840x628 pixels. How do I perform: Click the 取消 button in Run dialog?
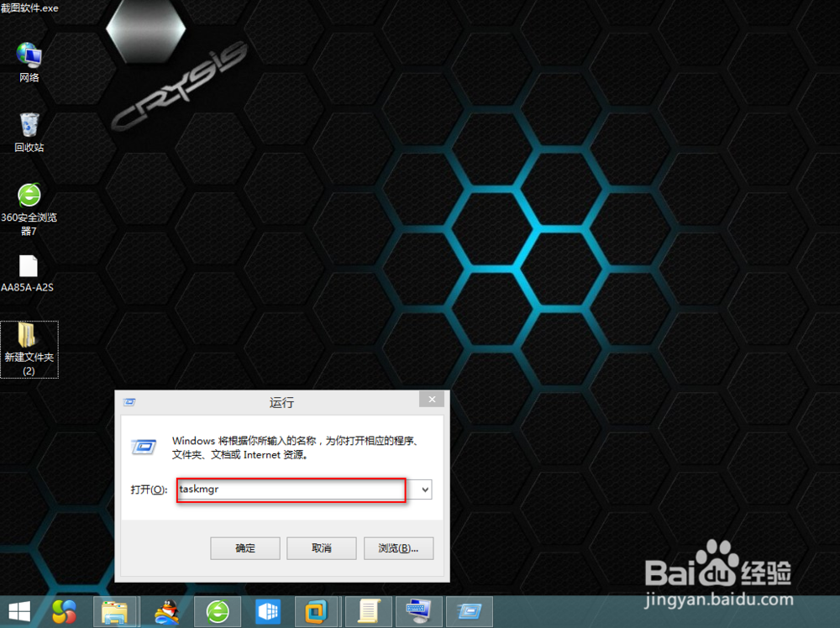tap(322, 548)
